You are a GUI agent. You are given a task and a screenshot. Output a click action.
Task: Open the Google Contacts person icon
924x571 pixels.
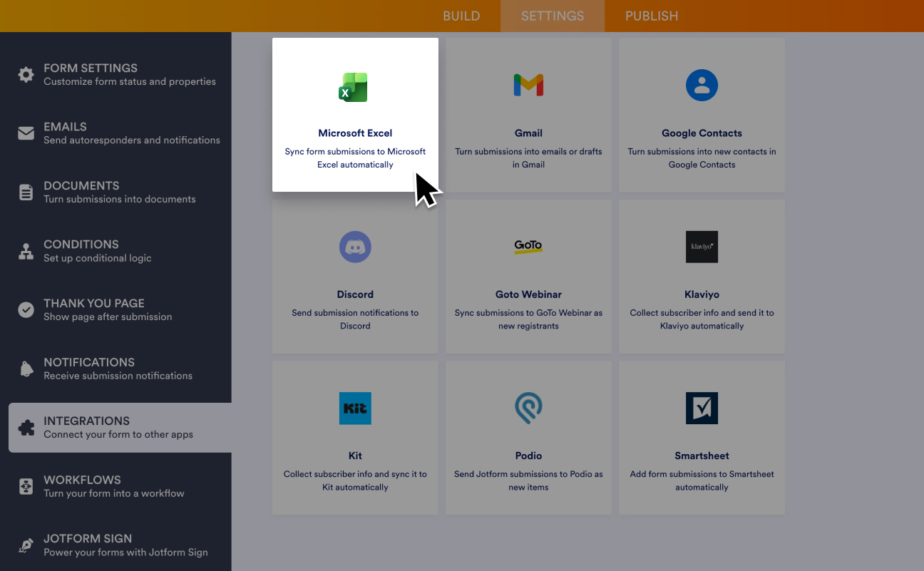pyautogui.click(x=702, y=86)
